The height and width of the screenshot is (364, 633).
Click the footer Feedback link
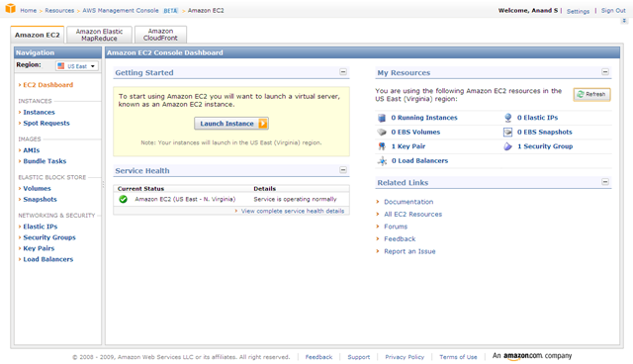pos(318,357)
